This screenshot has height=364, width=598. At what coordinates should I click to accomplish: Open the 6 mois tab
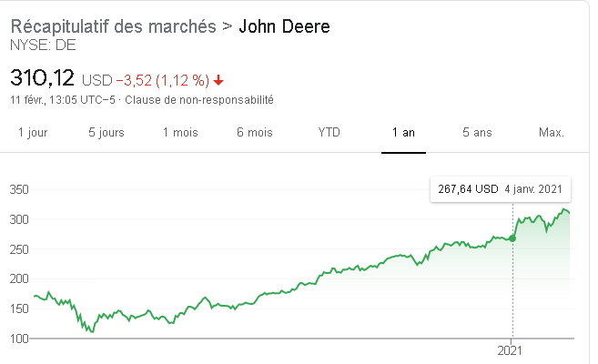click(254, 133)
